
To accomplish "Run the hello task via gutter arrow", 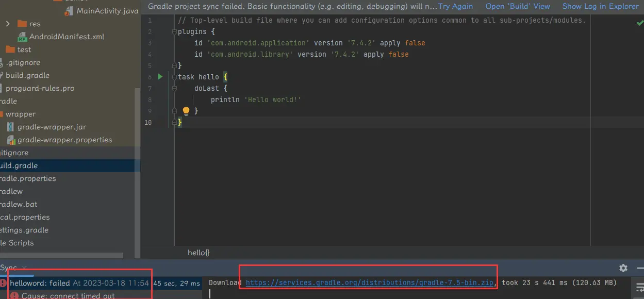I will (x=160, y=77).
